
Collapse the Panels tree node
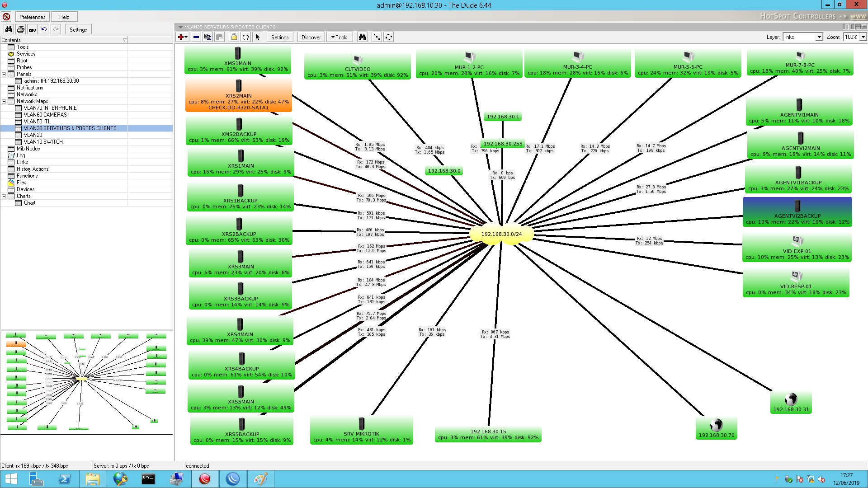[4, 74]
